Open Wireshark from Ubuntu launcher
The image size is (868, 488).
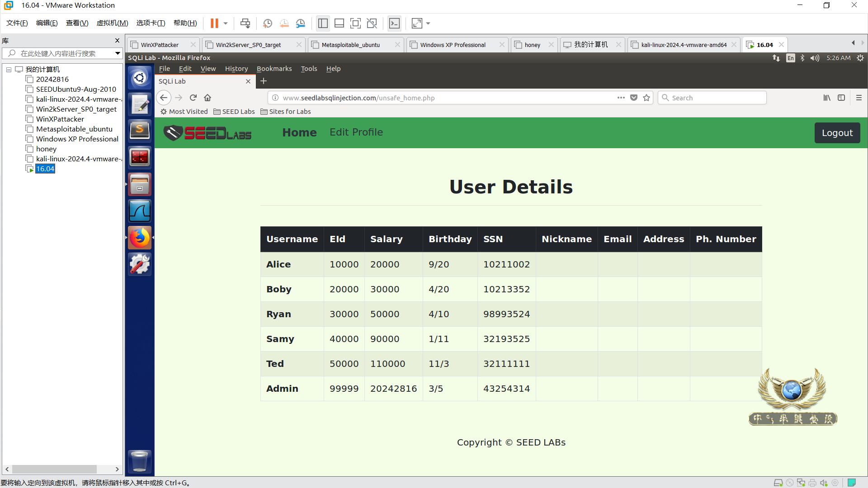tap(140, 211)
